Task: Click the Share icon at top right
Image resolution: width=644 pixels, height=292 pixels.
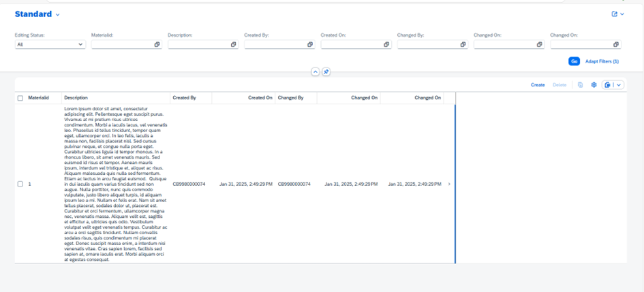Action: pos(615,14)
